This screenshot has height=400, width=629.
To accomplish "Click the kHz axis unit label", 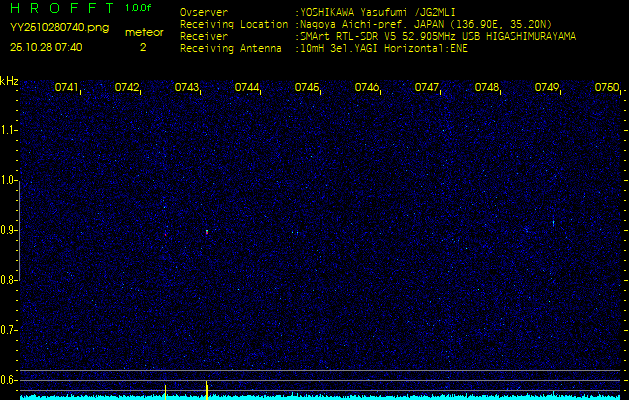I will (9, 81).
